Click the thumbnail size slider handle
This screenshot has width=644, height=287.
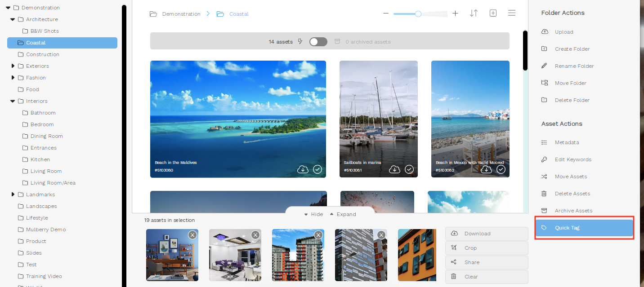coord(418,14)
